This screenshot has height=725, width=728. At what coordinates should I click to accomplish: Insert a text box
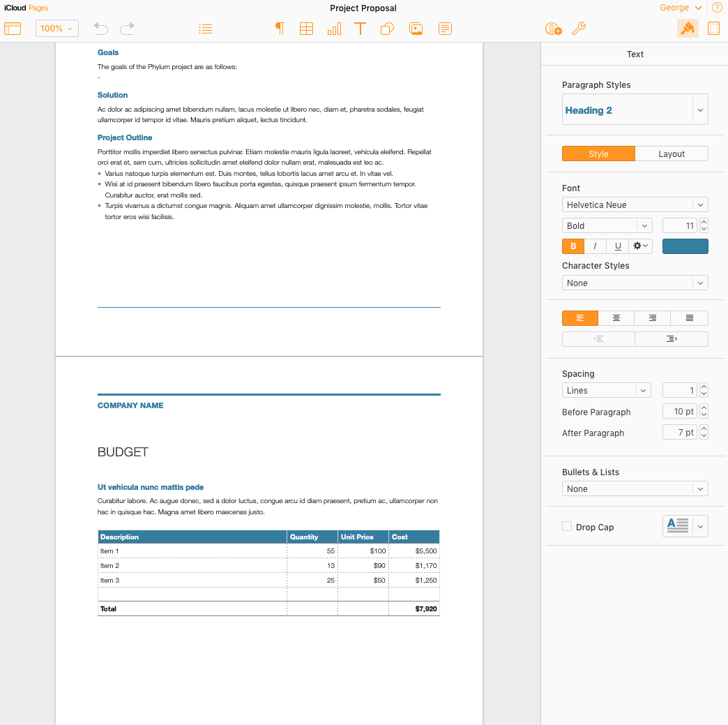pyautogui.click(x=360, y=29)
